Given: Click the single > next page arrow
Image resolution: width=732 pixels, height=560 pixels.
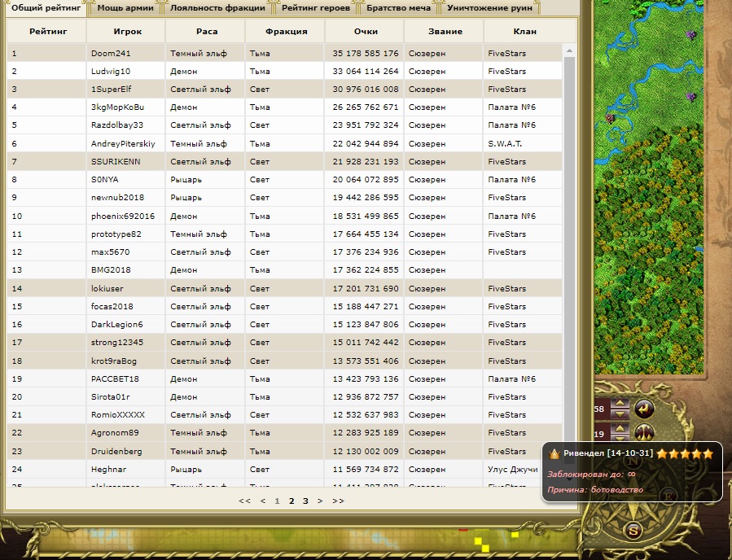Looking at the screenshot, I should (x=320, y=501).
